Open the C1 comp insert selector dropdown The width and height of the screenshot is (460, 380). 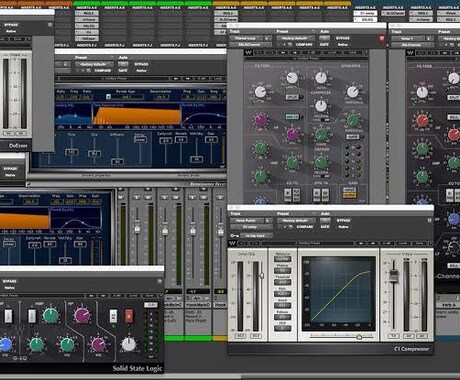[250, 227]
